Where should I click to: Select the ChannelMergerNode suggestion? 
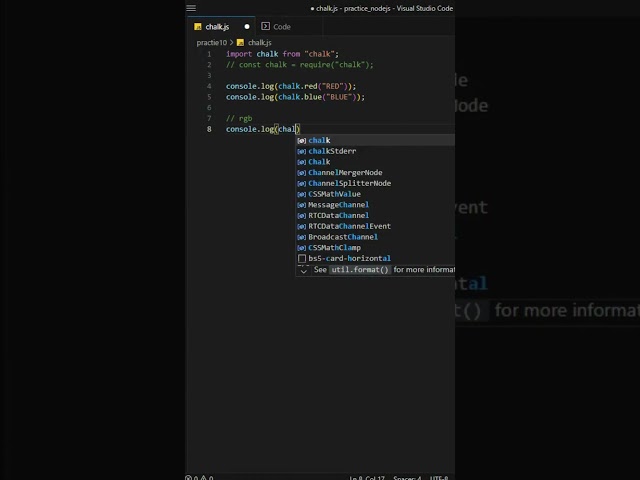[x=375, y=173]
